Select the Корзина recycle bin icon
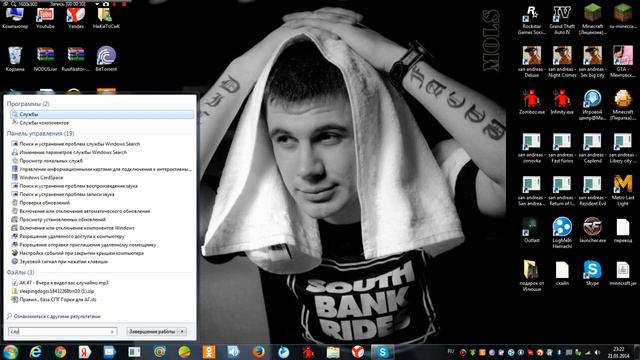Screen dimensions: 640x360 (15, 59)
